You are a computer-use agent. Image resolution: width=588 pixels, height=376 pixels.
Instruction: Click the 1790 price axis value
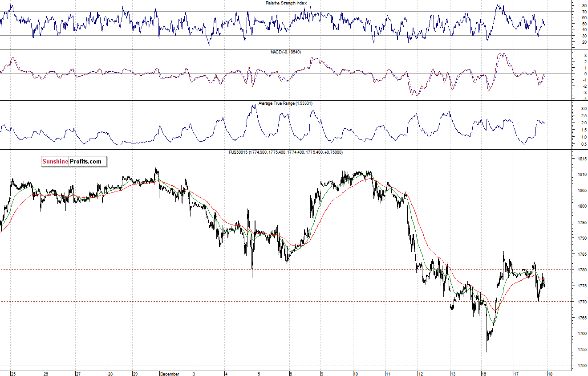tap(582, 238)
